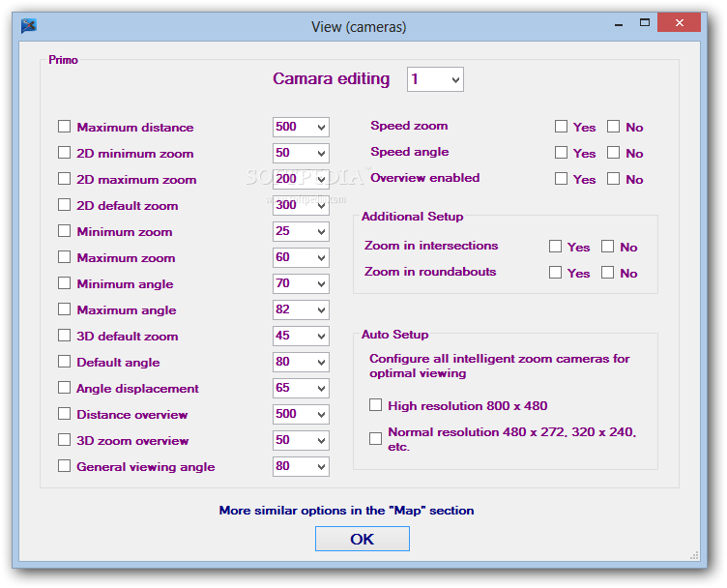Tick No for Overview enabled
This screenshot has height=588, width=727.
click(x=613, y=179)
